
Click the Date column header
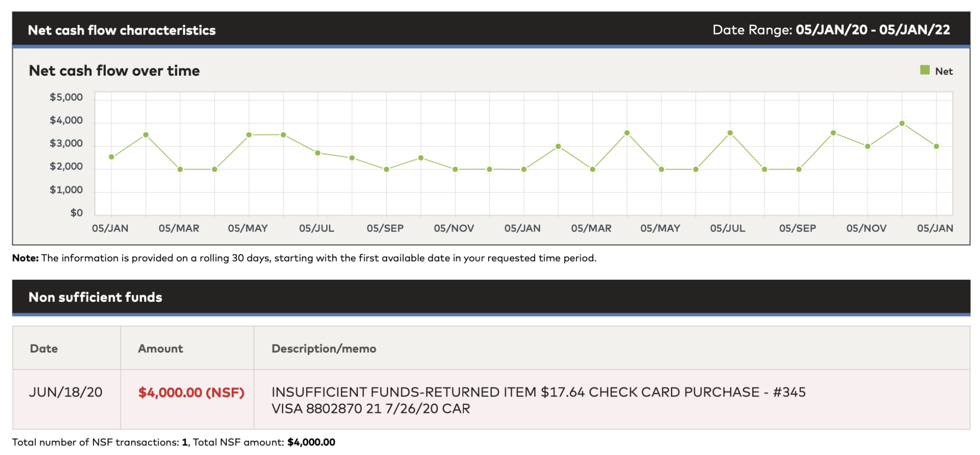pos(44,349)
